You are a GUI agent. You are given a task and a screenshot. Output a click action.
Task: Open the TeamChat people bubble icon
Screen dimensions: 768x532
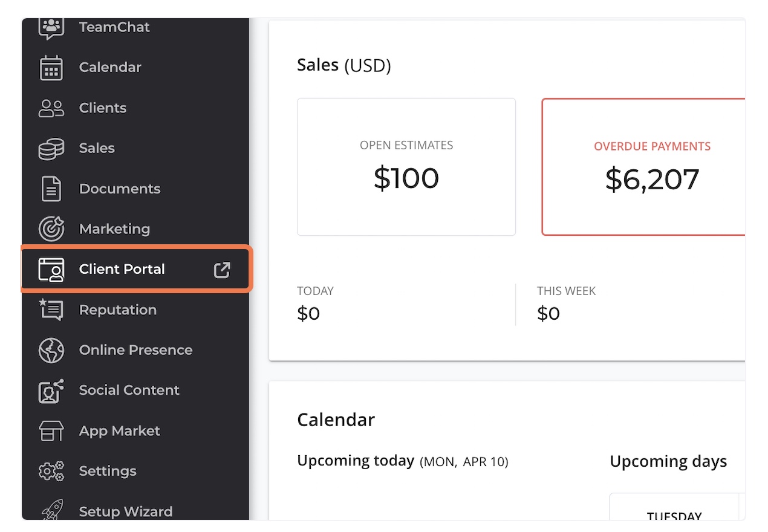pos(51,28)
